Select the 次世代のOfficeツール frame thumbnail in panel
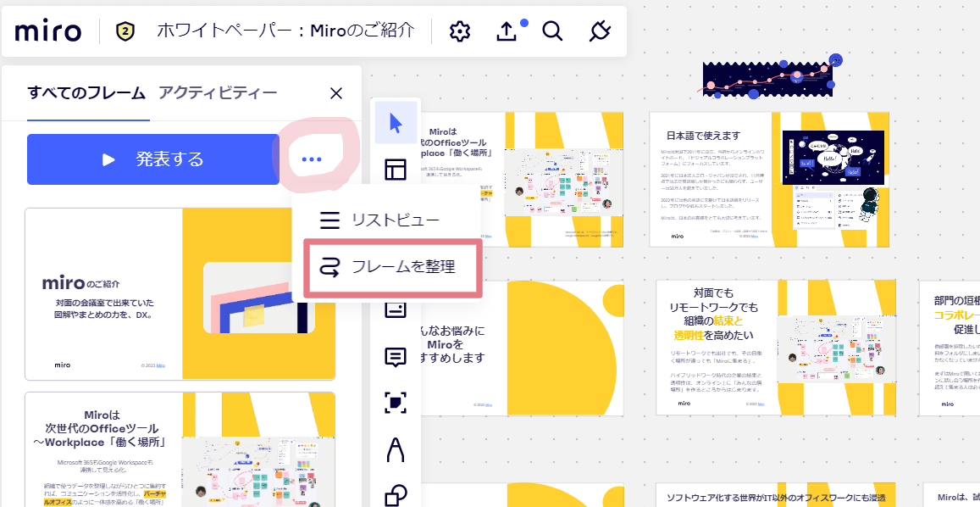 click(180, 449)
